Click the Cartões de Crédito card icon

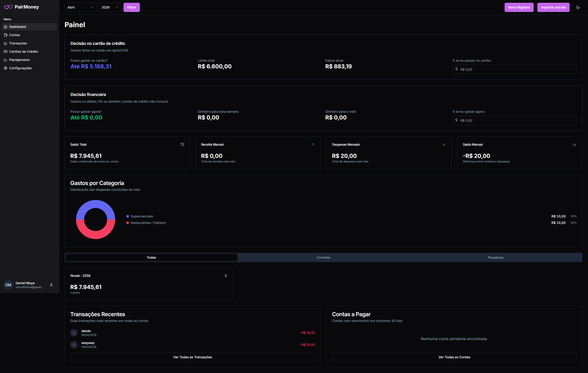(x=5, y=52)
